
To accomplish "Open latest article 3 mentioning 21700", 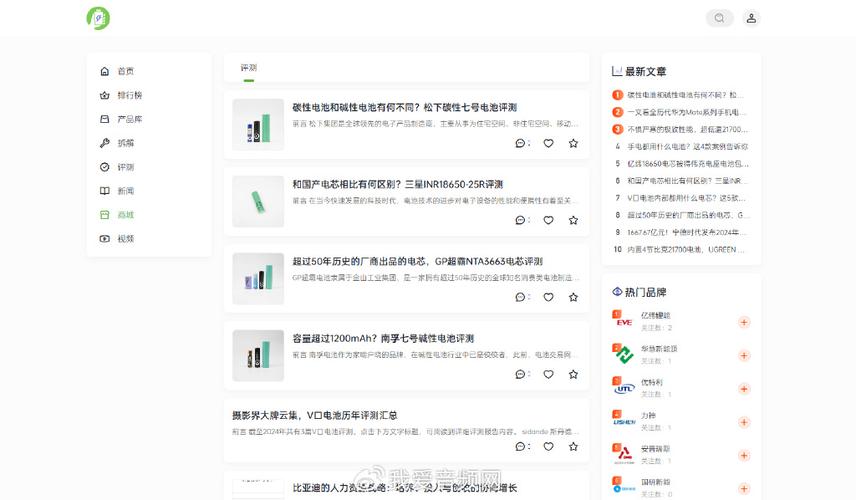I will pos(687,129).
